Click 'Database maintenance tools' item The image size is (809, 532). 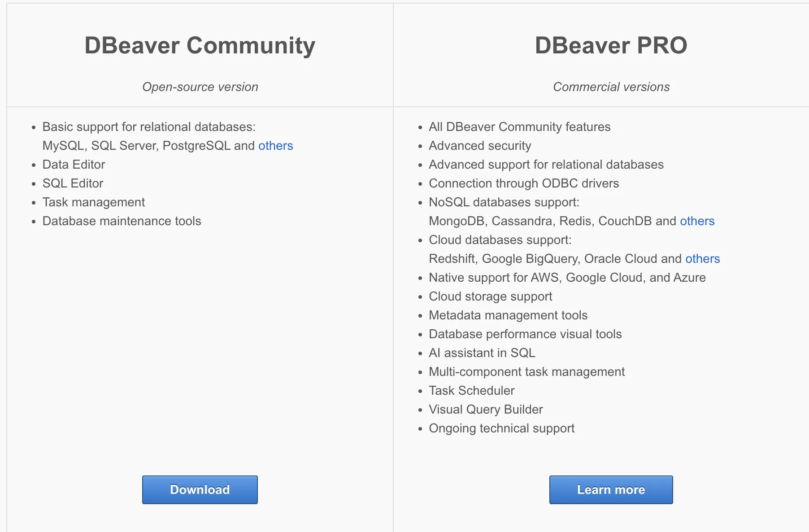[x=122, y=221]
